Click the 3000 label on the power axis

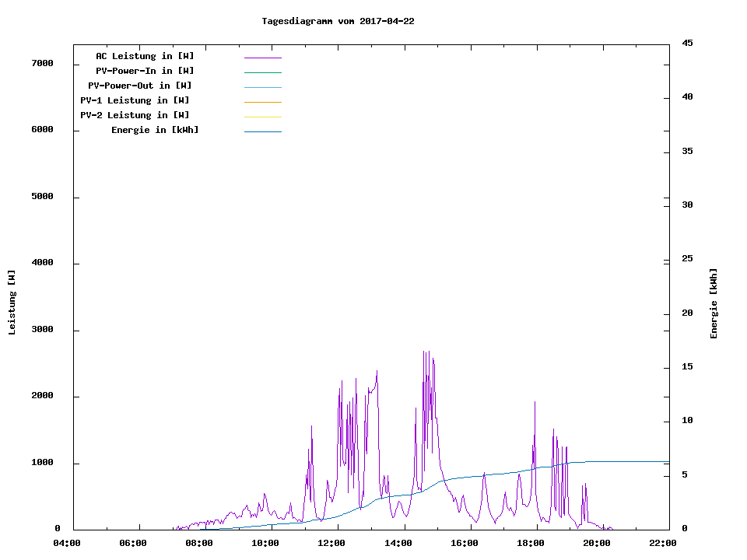42,330
